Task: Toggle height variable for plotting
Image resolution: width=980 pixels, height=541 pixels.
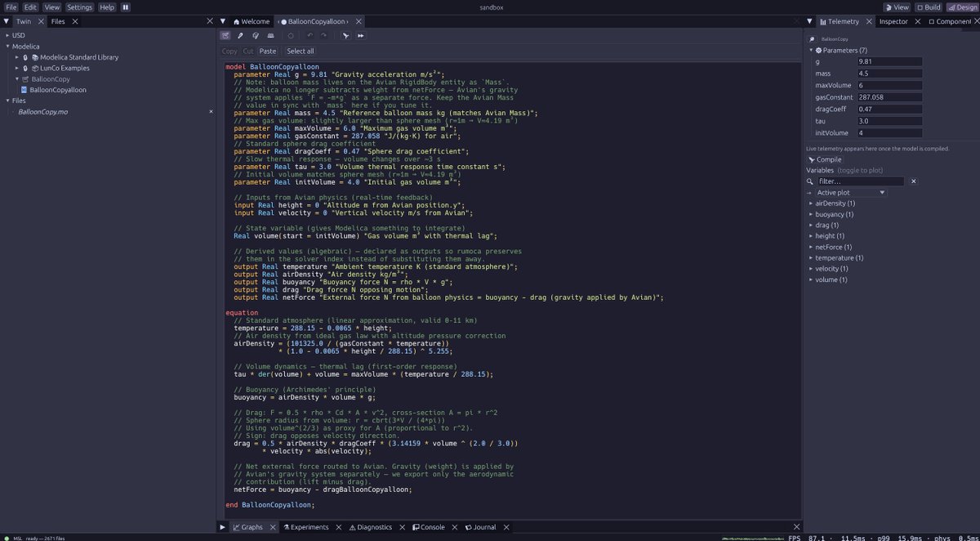Action: click(829, 235)
